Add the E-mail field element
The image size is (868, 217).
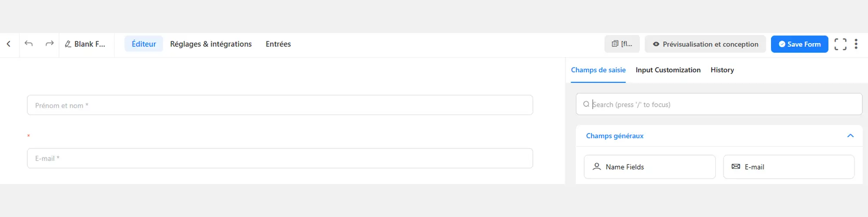click(x=789, y=167)
